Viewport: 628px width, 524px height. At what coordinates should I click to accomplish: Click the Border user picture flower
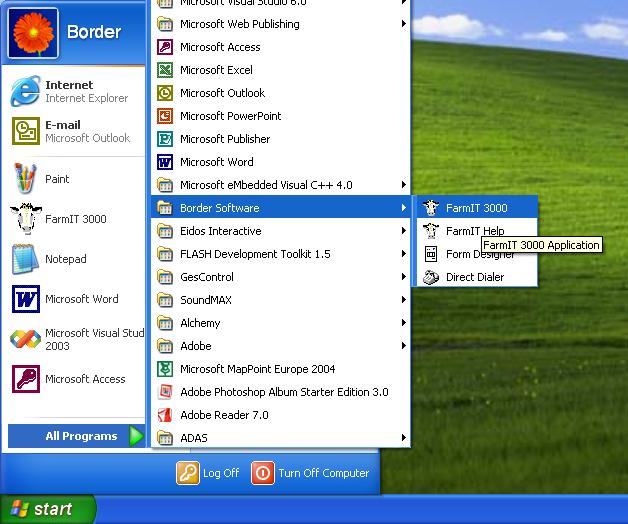tap(33, 33)
